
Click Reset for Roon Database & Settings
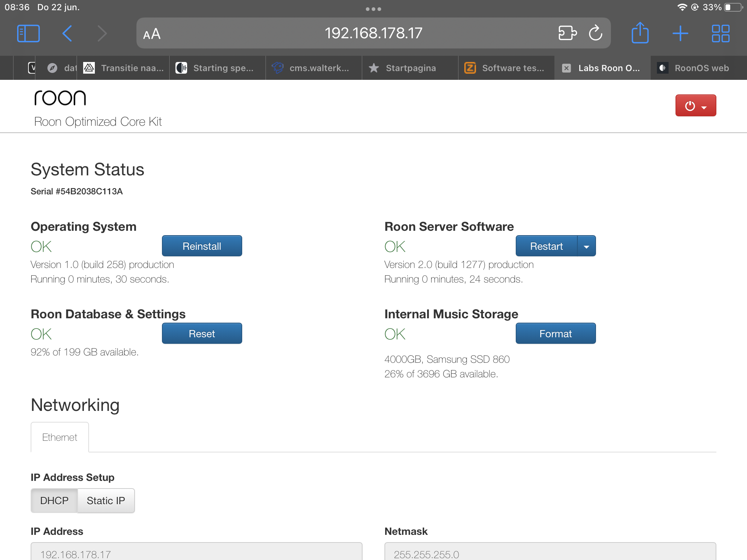coord(202,334)
